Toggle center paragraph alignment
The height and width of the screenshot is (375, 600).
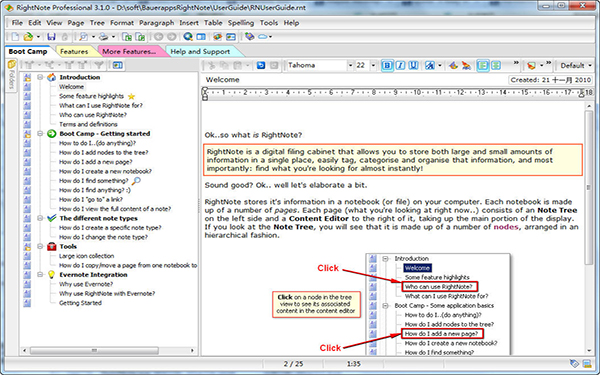click(x=496, y=65)
